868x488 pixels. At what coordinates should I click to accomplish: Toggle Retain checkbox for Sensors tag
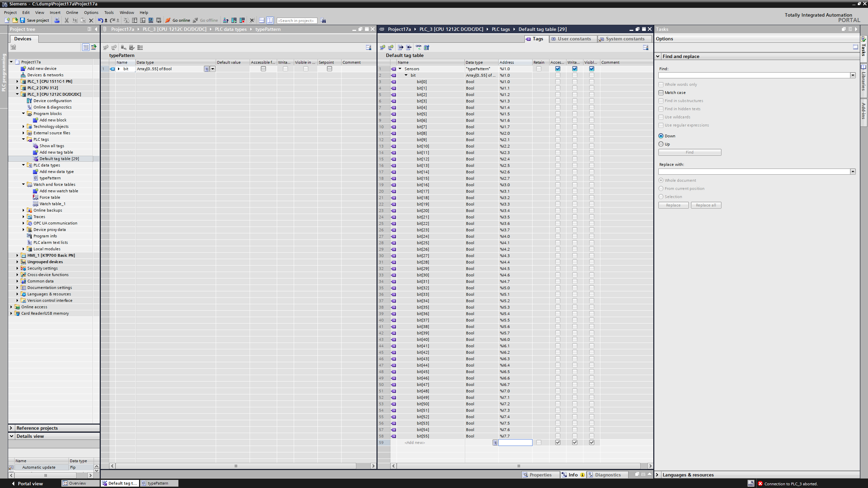click(539, 69)
